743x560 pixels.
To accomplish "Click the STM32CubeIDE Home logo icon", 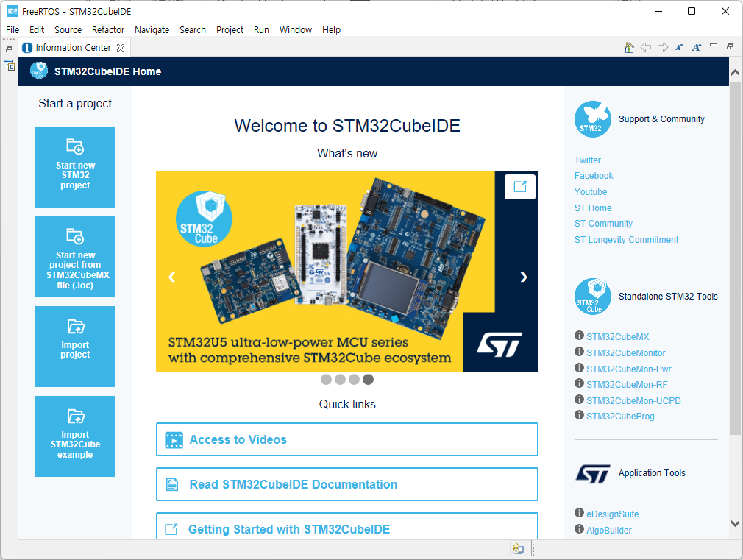I will [x=39, y=71].
